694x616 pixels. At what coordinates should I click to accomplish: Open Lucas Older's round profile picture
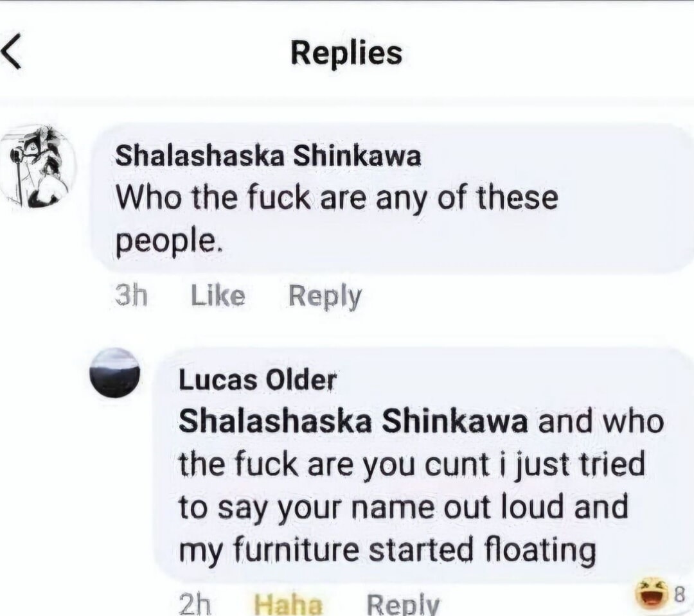[114, 373]
